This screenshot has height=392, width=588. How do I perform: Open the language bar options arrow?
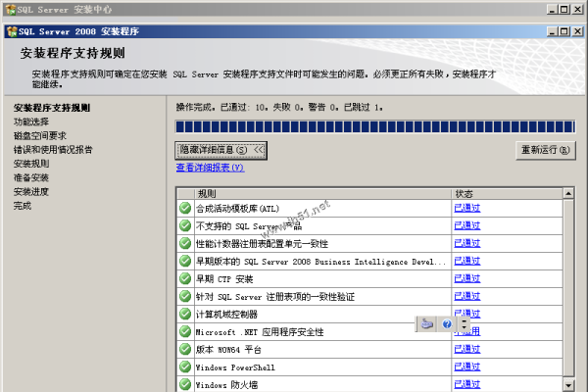[465, 324]
